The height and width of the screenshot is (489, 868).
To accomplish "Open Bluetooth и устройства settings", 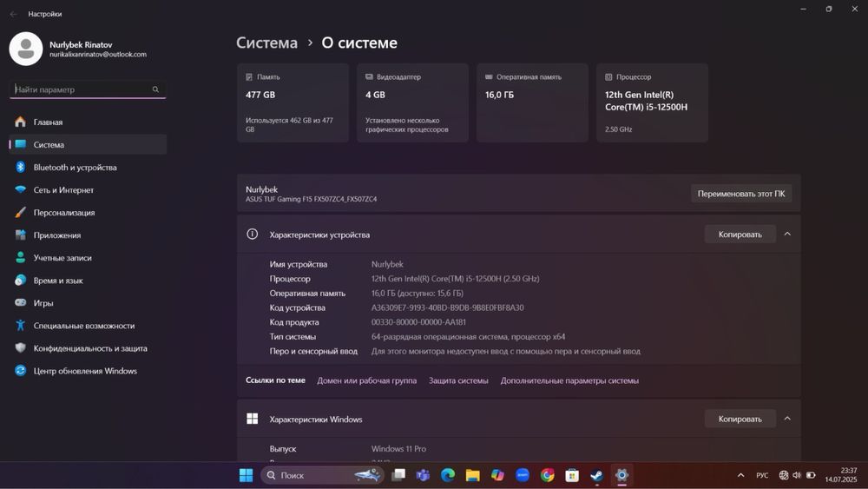I will pos(88,168).
